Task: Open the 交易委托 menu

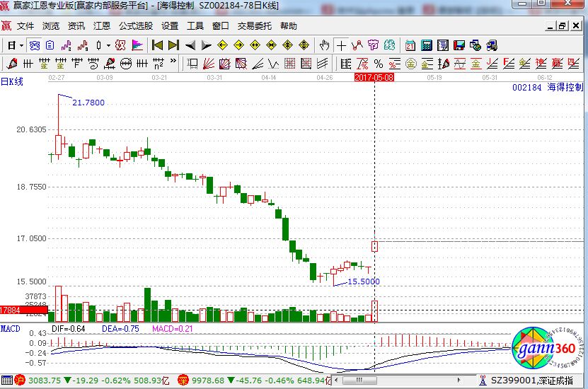Action: [x=254, y=26]
